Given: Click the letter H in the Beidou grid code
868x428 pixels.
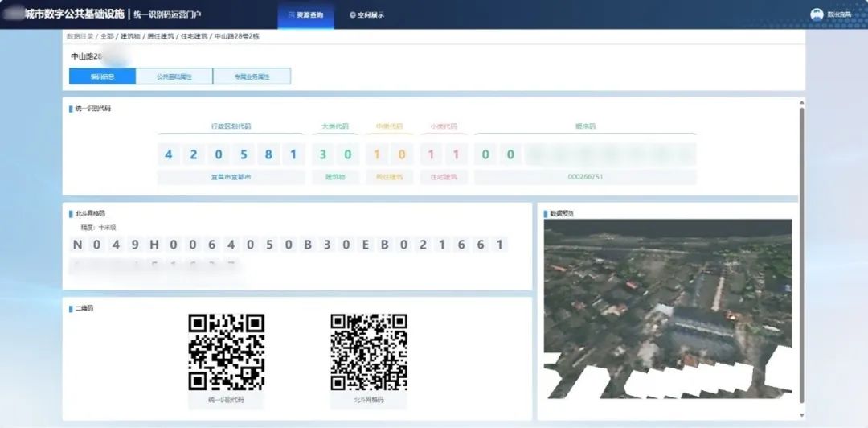Looking at the screenshot, I should point(154,245).
